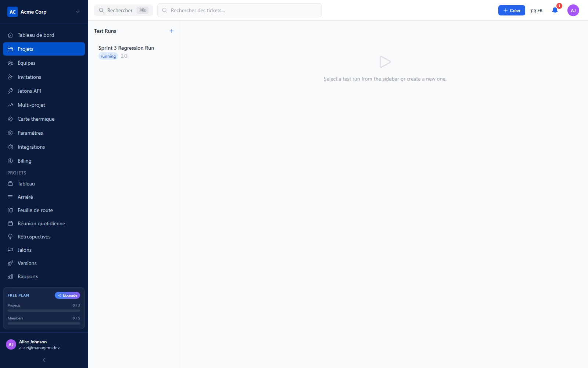588x368 pixels.
Task: Open Multi-projet menu item
Action: pyautogui.click(x=44, y=105)
